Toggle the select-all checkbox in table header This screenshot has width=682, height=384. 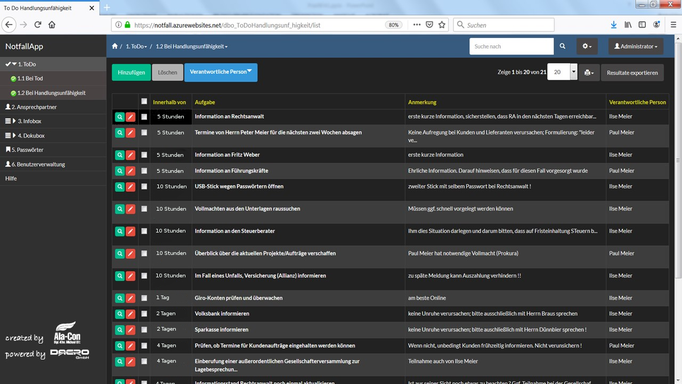(144, 101)
